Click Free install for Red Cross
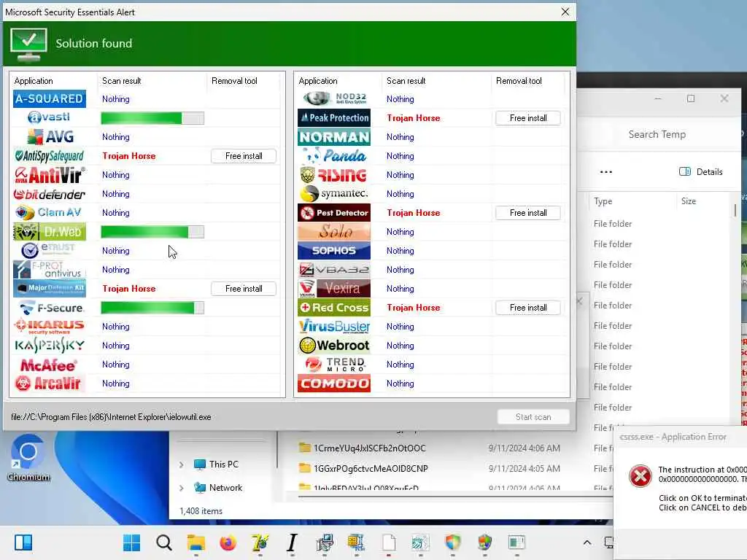747x560 pixels. tap(528, 308)
